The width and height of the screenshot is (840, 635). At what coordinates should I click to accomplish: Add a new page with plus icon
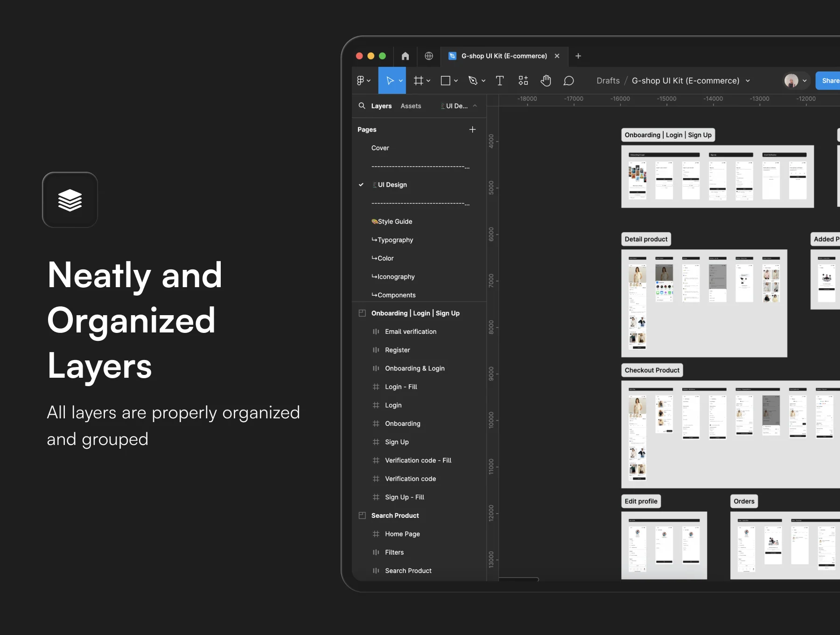pyautogui.click(x=472, y=129)
